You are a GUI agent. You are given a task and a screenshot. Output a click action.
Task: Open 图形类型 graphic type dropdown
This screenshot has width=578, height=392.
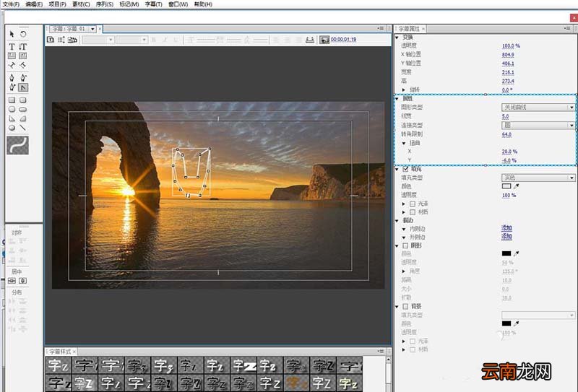click(x=538, y=108)
